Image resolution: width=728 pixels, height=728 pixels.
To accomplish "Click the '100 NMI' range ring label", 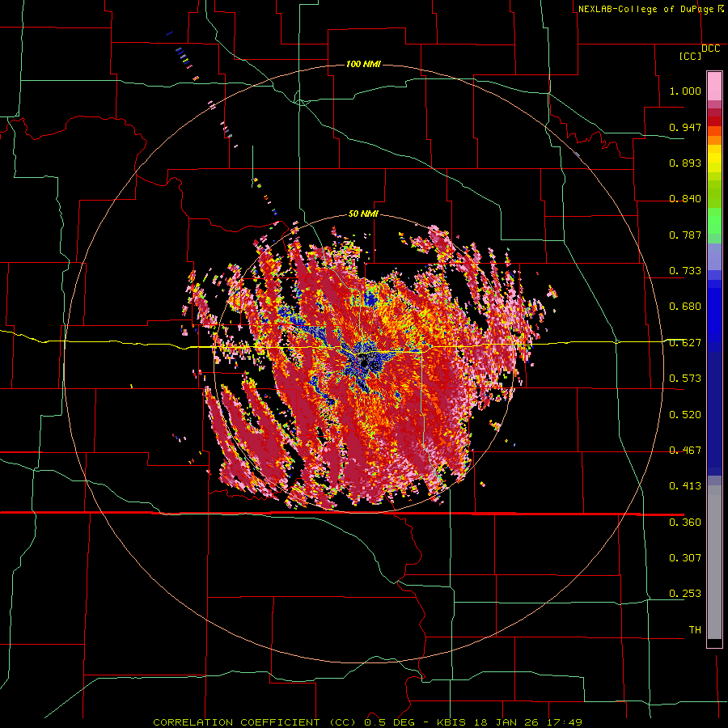I will (363, 64).
